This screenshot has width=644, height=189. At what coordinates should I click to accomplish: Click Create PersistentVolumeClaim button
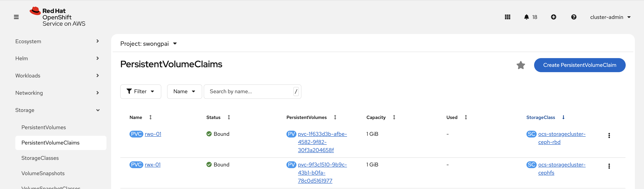579,65
